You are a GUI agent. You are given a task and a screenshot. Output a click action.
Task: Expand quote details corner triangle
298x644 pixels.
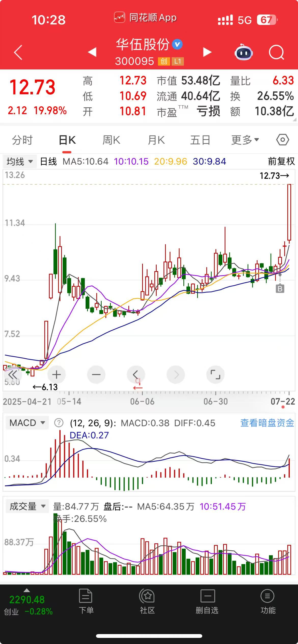[295, 119]
